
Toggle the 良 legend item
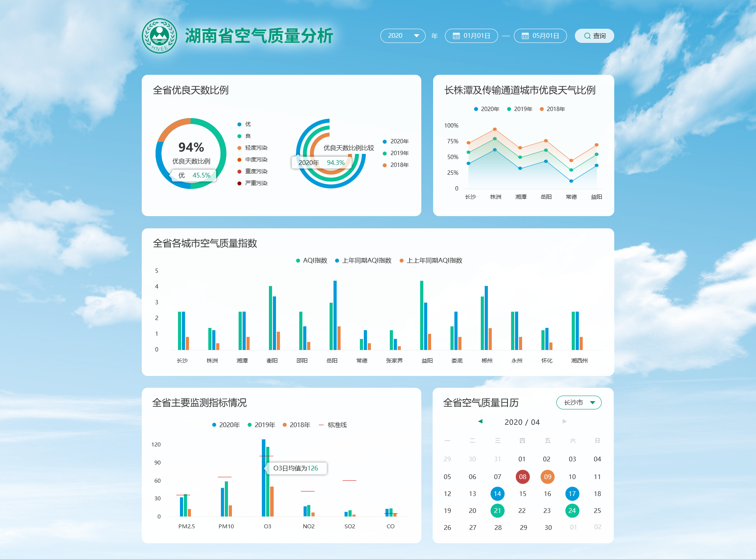(x=244, y=136)
